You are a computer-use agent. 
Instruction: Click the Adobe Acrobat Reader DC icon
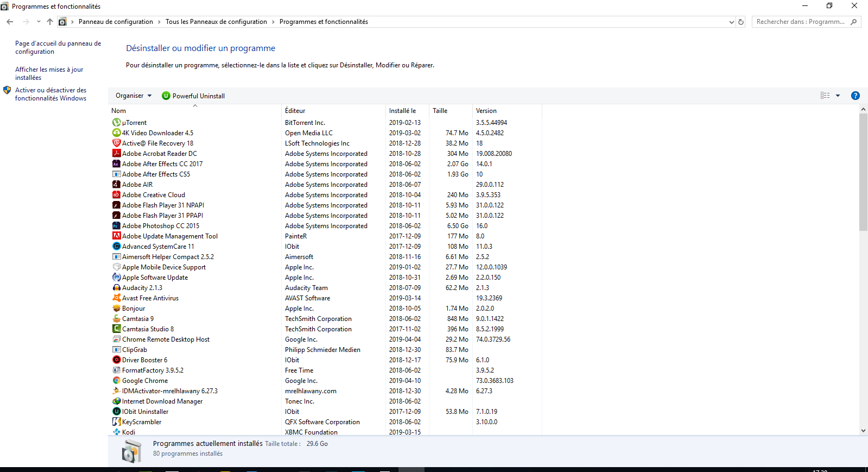click(x=116, y=154)
